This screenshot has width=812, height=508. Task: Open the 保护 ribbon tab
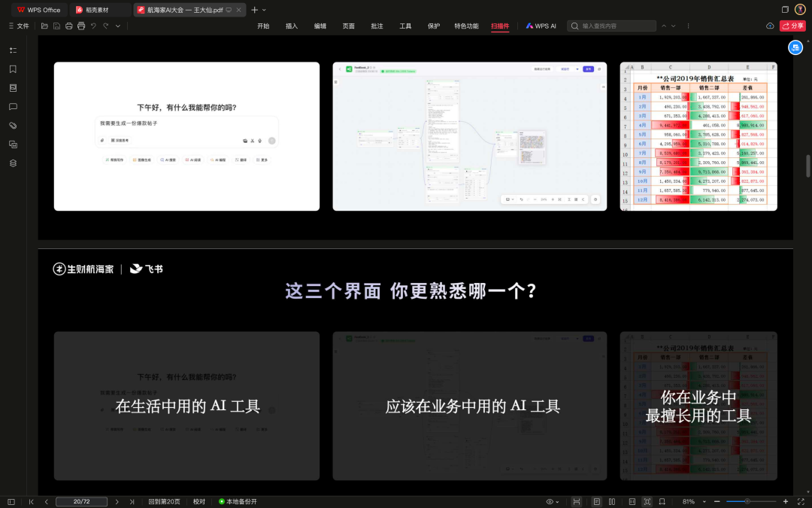click(434, 26)
